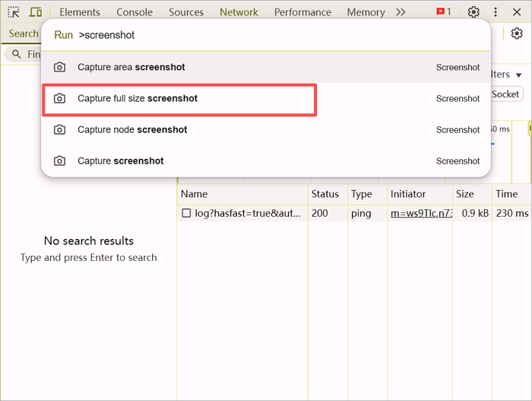
Task: Click camera icon beside Capture node screenshot
Action: (x=60, y=129)
